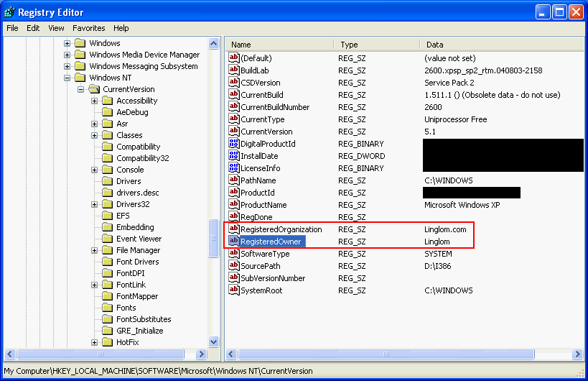The image size is (588, 381).
Task: Click the open folder icon for CurrentVersion
Action: point(94,89)
